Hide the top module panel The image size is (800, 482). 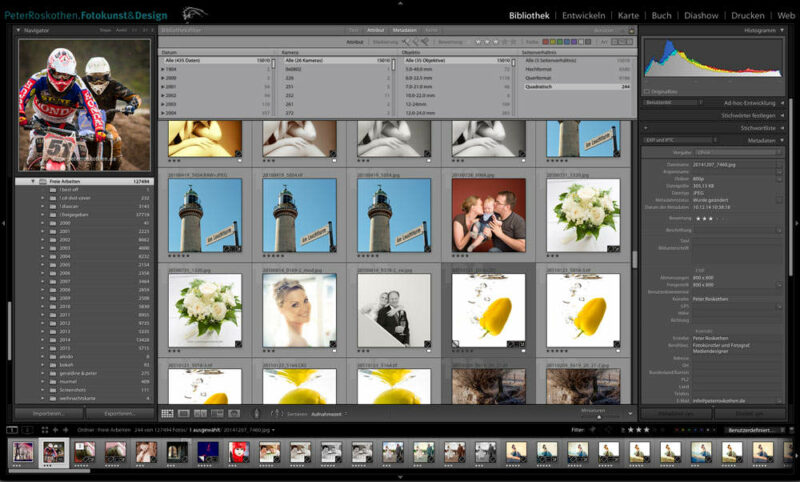tap(400, 3)
